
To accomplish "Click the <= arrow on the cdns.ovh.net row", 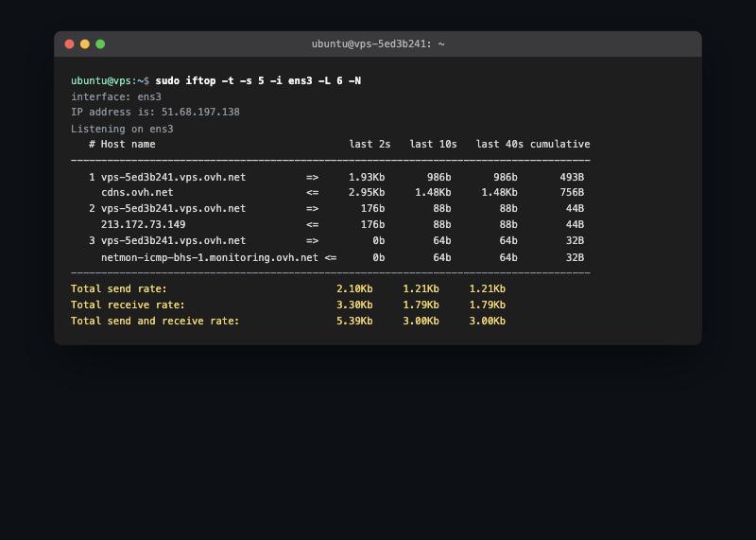I will tap(313, 192).
